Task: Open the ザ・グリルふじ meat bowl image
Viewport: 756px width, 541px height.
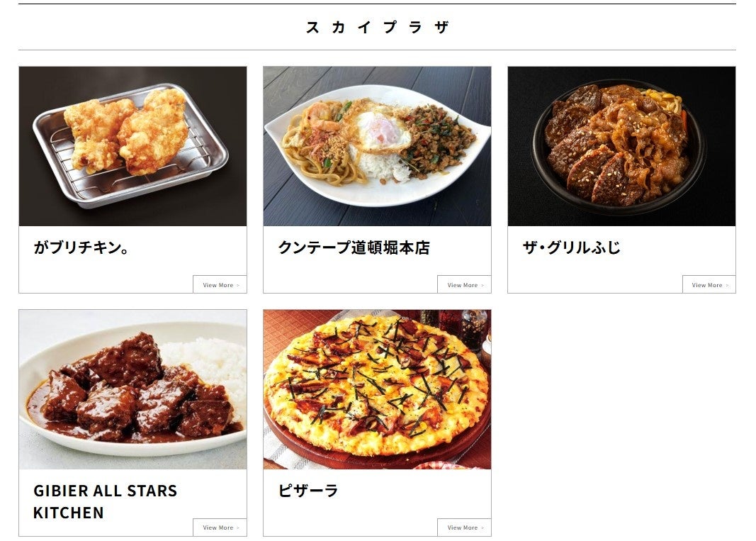Action: point(621,146)
